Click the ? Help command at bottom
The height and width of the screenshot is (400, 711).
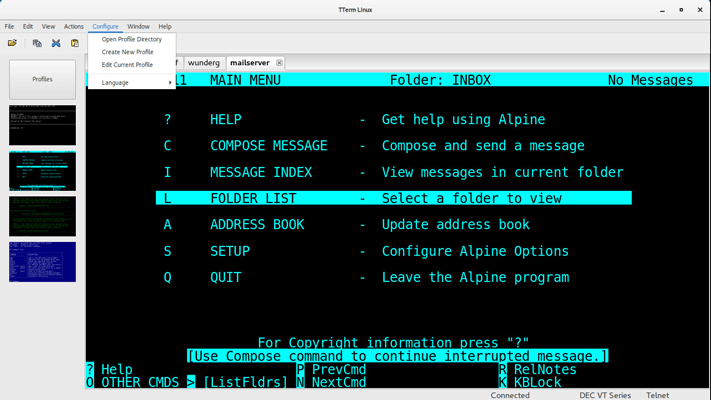pos(109,369)
